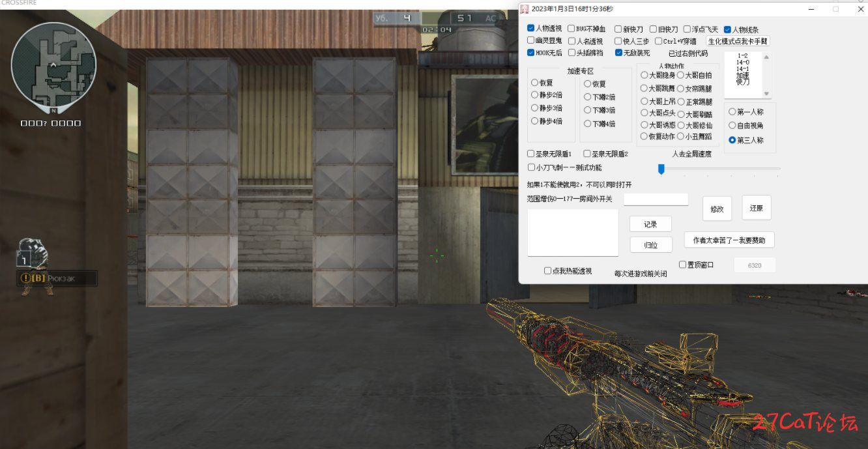This screenshot has height=449, width=868.
Task: Click the 修改 button
Action: coord(717,209)
